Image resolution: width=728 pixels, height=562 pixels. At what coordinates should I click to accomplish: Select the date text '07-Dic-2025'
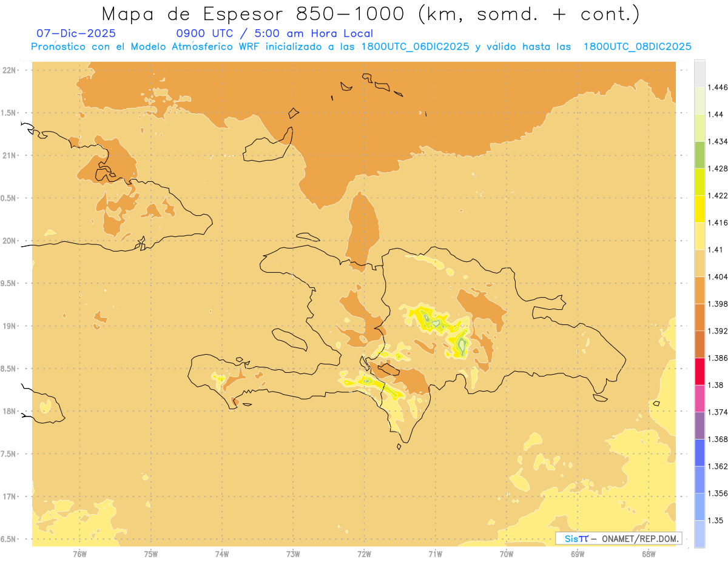pyautogui.click(x=76, y=33)
